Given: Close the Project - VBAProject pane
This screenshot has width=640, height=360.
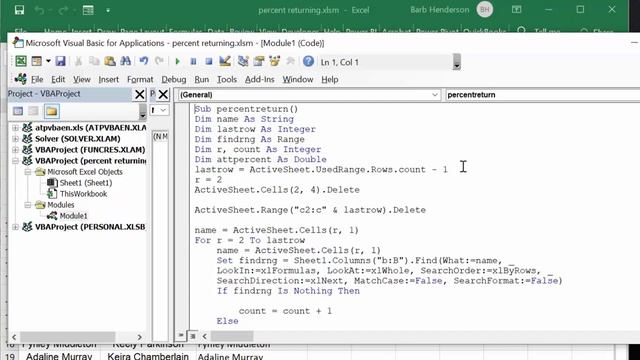Looking at the screenshot, I should 140,94.
